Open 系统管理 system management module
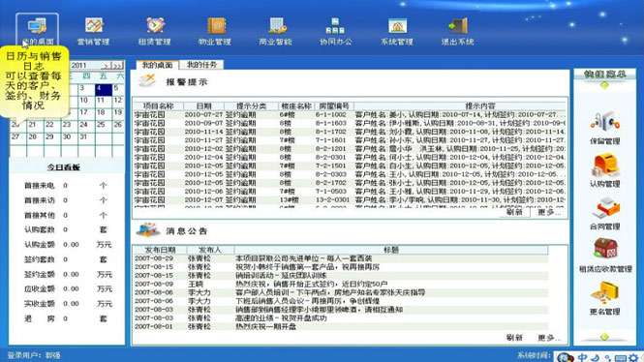The image size is (644, 362). click(397, 31)
